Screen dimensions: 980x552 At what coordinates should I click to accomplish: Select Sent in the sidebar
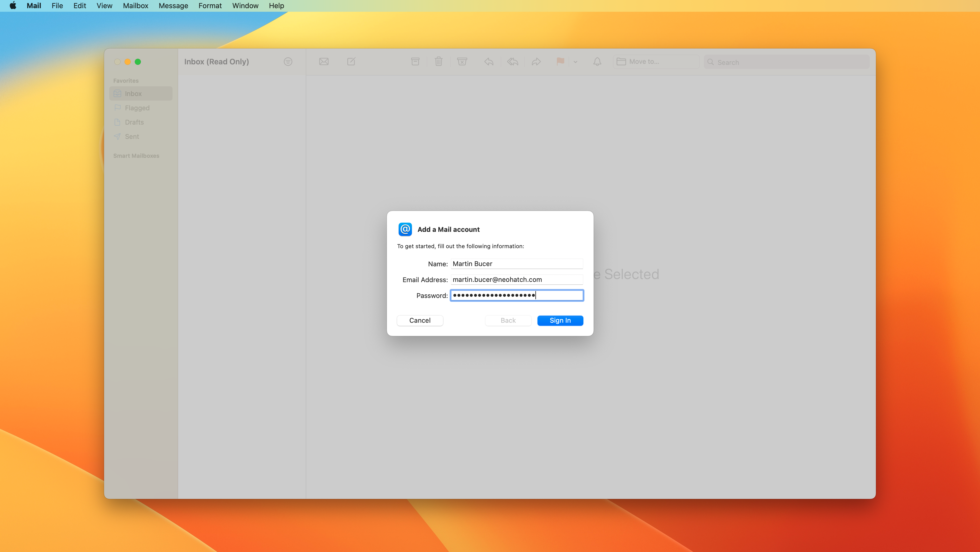pyautogui.click(x=141, y=137)
